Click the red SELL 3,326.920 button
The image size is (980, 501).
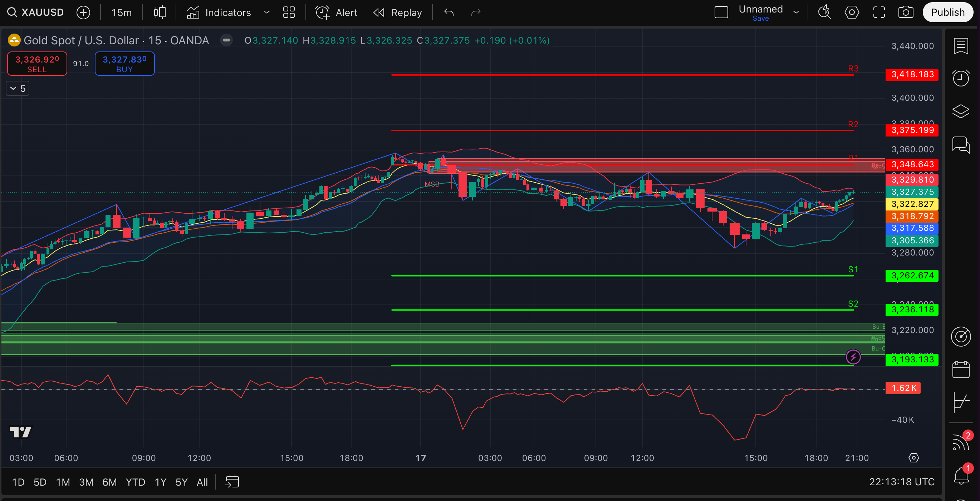(37, 64)
